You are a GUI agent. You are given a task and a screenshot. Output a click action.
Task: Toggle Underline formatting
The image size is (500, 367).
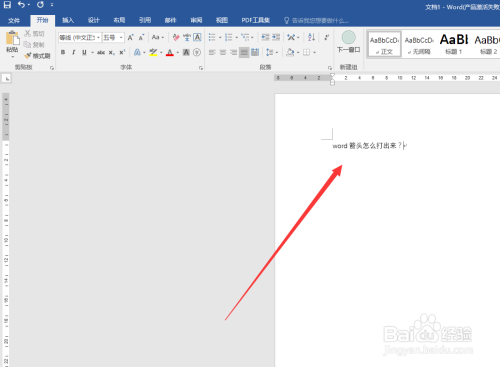pos(84,52)
